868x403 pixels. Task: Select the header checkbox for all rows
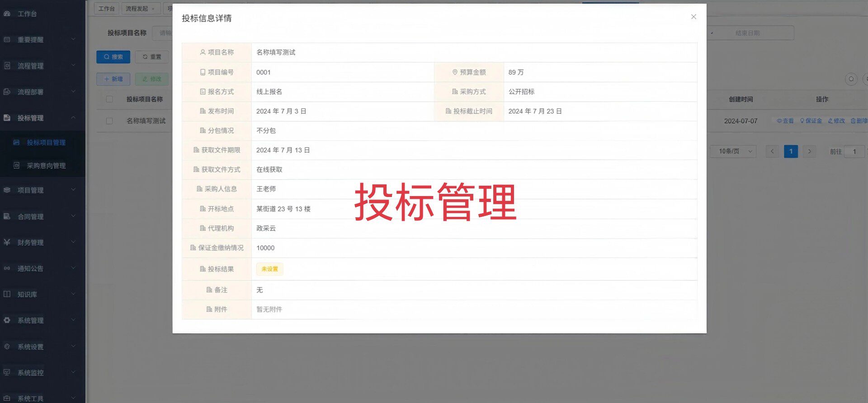coord(109,99)
